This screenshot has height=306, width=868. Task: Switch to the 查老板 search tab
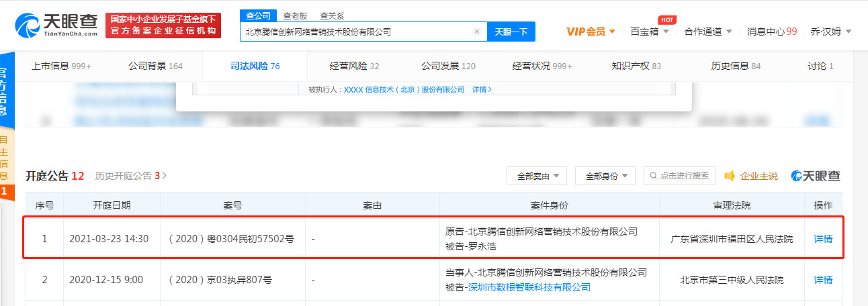click(294, 15)
